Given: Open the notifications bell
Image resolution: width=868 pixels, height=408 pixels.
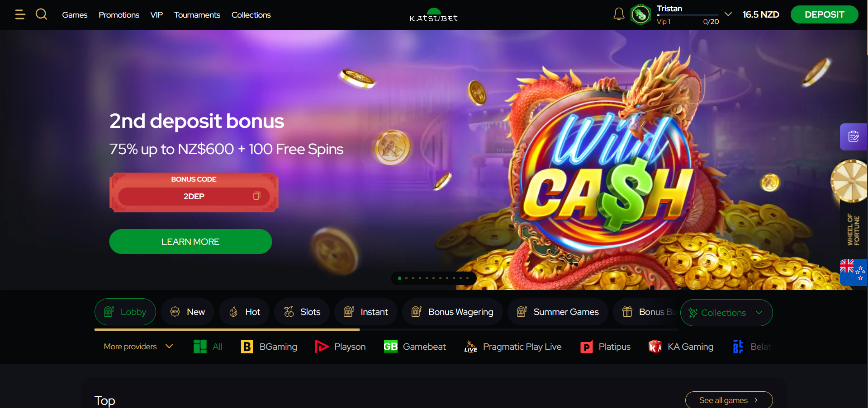Looking at the screenshot, I should pyautogui.click(x=619, y=14).
